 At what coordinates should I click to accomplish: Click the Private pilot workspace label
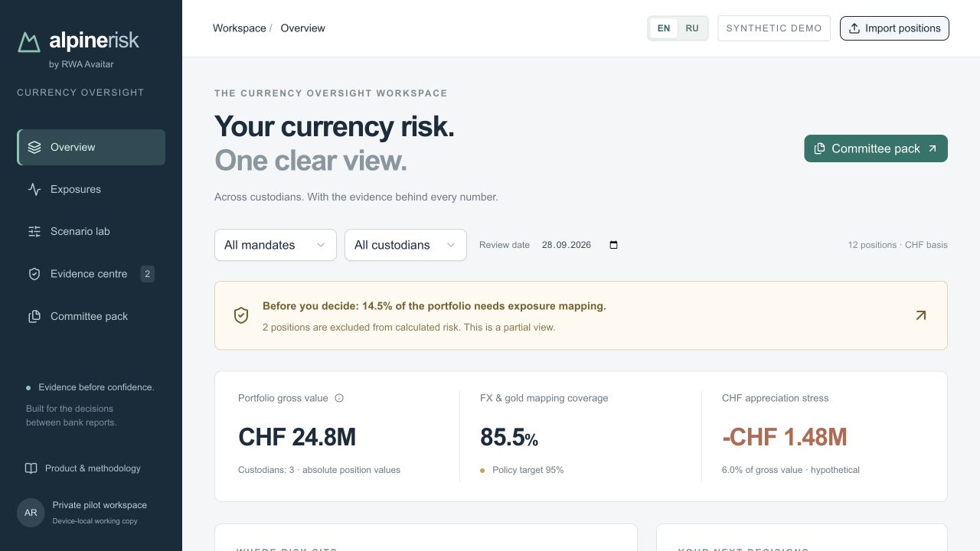pyautogui.click(x=100, y=505)
